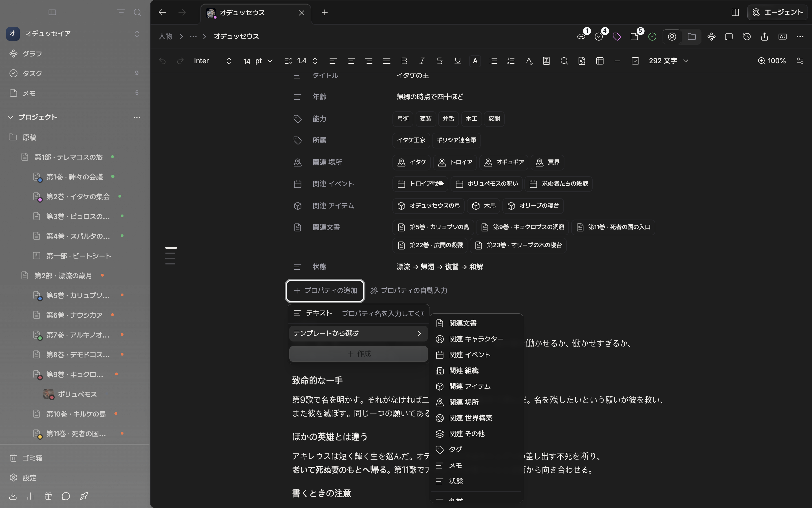Pick the タグ template option
This screenshot has height=508, width=812.
(x=476, y=450)
